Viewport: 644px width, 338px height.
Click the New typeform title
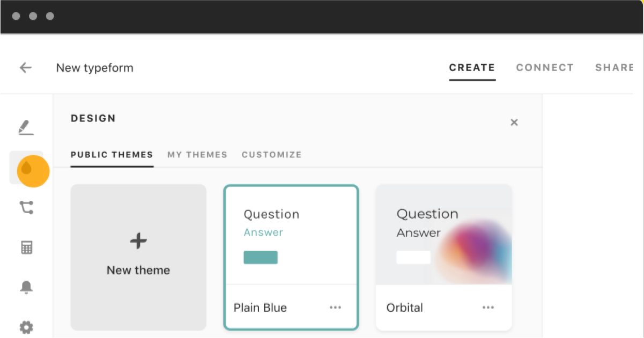click(x=95, y=68)
